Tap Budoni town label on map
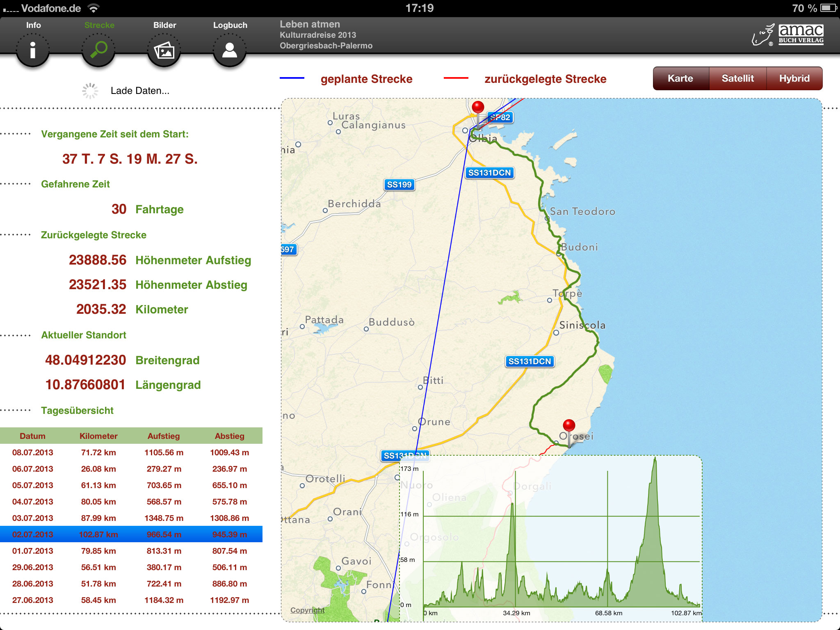 pos(580,247)
